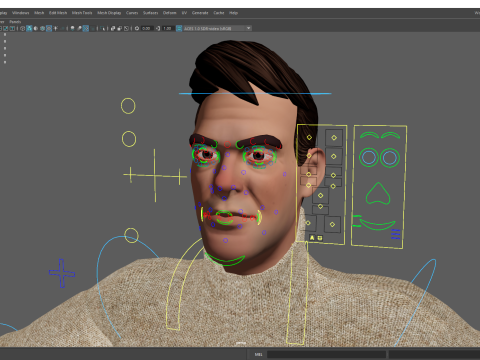Select the bottom-right diamond slider control
480x360 pixels.
(332, 224)
